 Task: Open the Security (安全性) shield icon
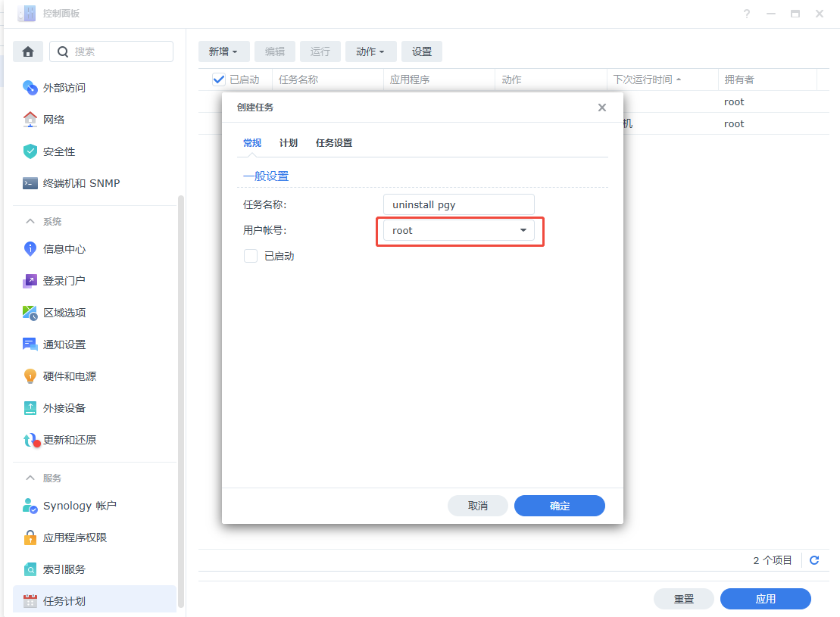pos(30,151)
